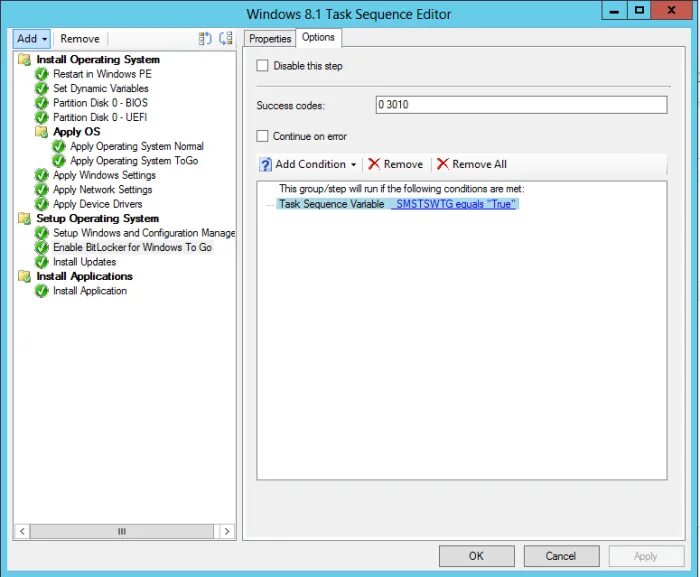Screen dimensions: 700x577
Task: Click the Cancel button
Action: 561,556
